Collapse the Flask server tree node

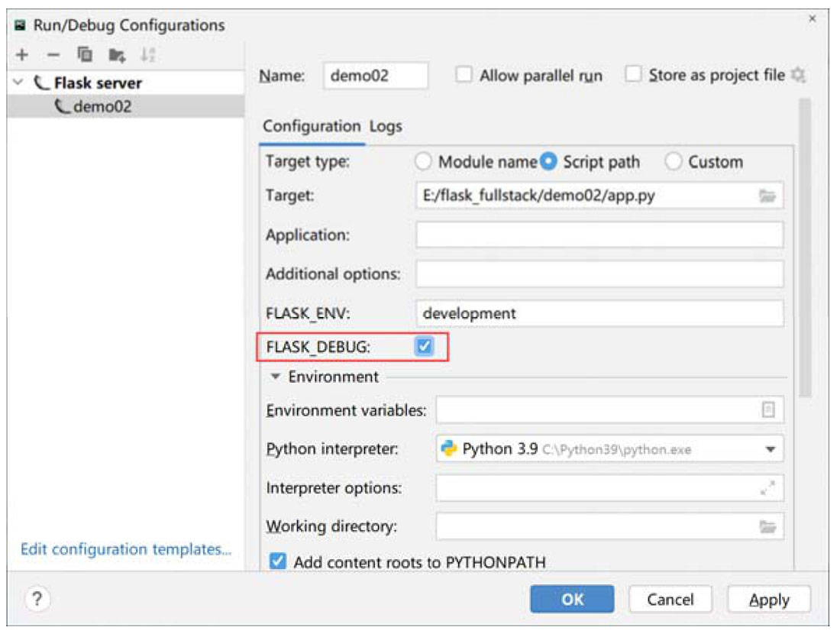coord(19,82)
